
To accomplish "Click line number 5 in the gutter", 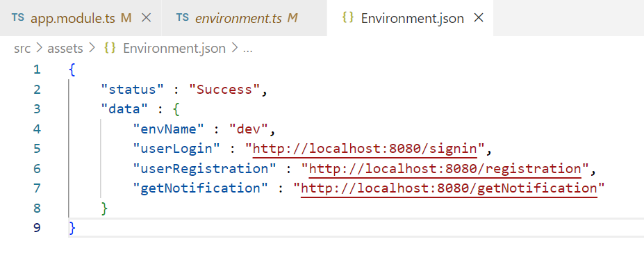I will pyautogui.click(x=38, y=149).
